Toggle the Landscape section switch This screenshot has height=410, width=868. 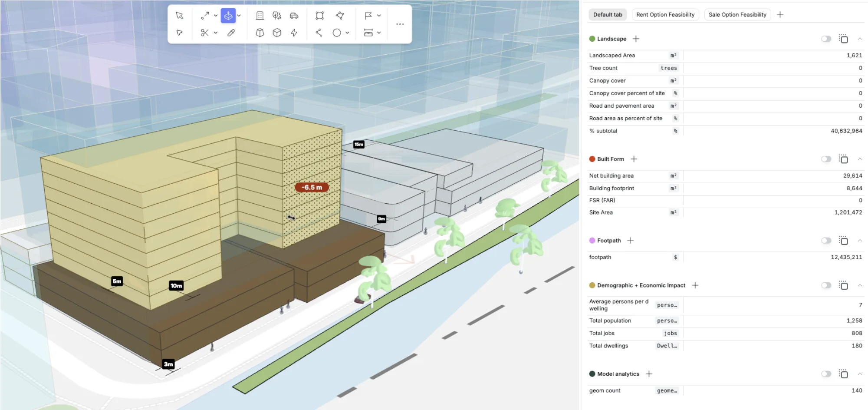(826, 39)
